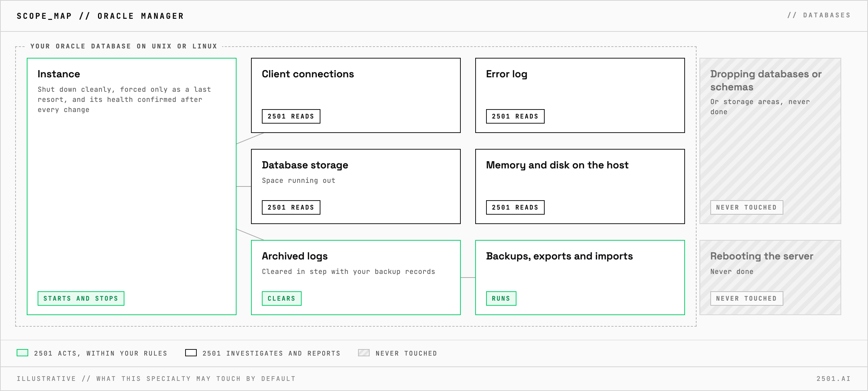Image resolution: width=868 pixels, height=391 pixels.
Task: Click the 'Never done' text under Rebooting
Action: [x=732, y=271]
